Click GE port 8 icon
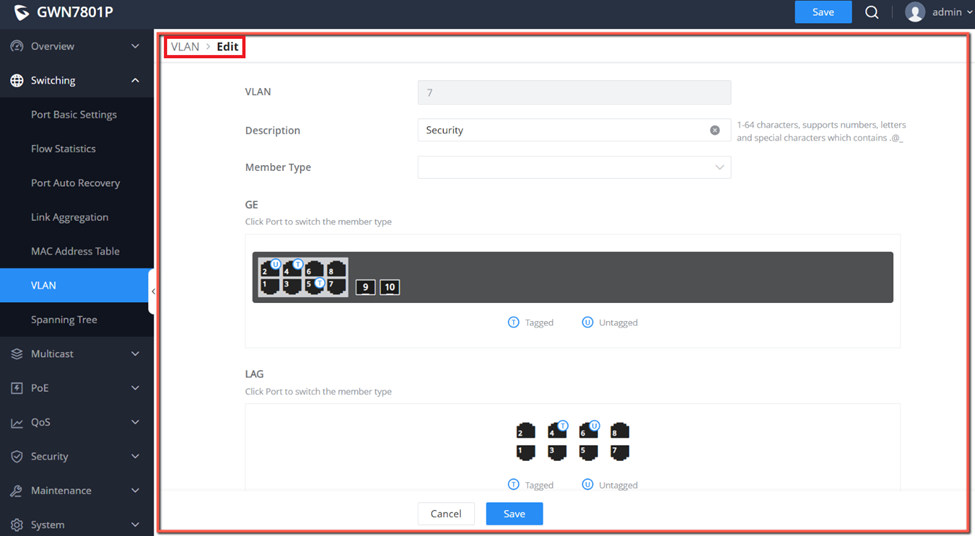975x536 pixels. click(336, 269)
